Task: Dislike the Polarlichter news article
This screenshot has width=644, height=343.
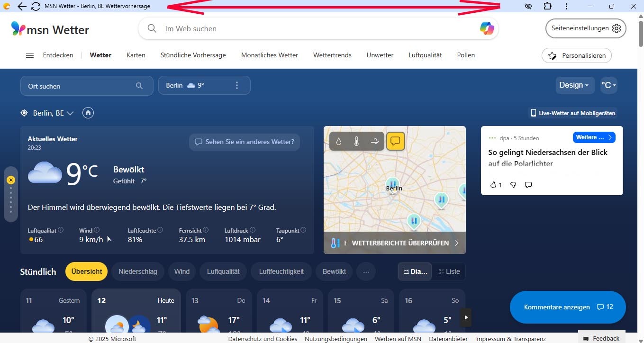Action: (513, 185)
